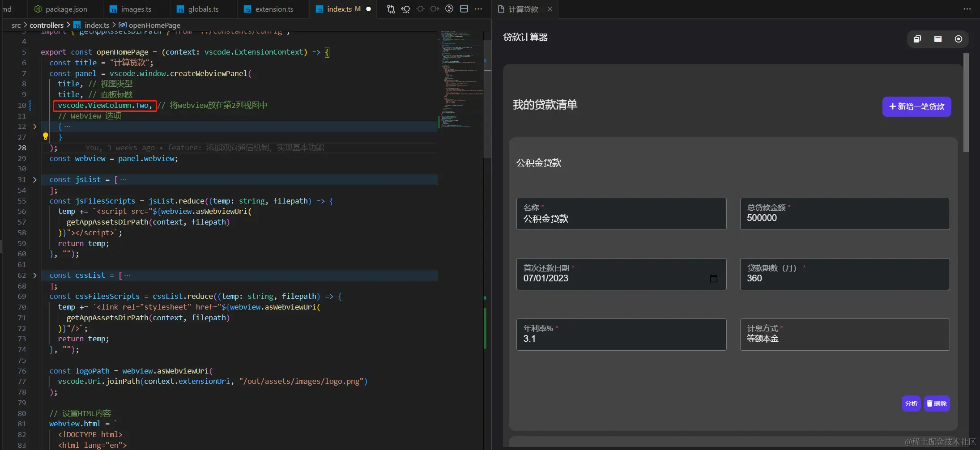The width and height of the screenshot is (980, 450).
Task: Click the unsaved dot on the index.ts tab
Action: point(368,9)
